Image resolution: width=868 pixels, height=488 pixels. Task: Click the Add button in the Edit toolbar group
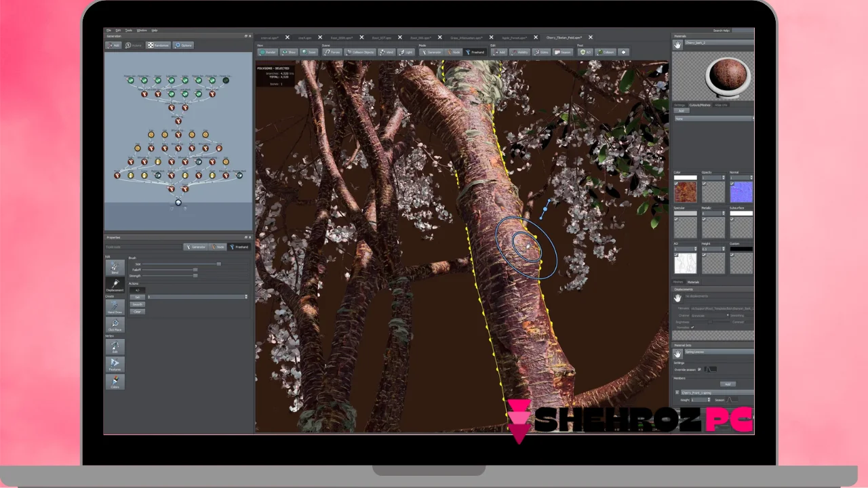499,52
